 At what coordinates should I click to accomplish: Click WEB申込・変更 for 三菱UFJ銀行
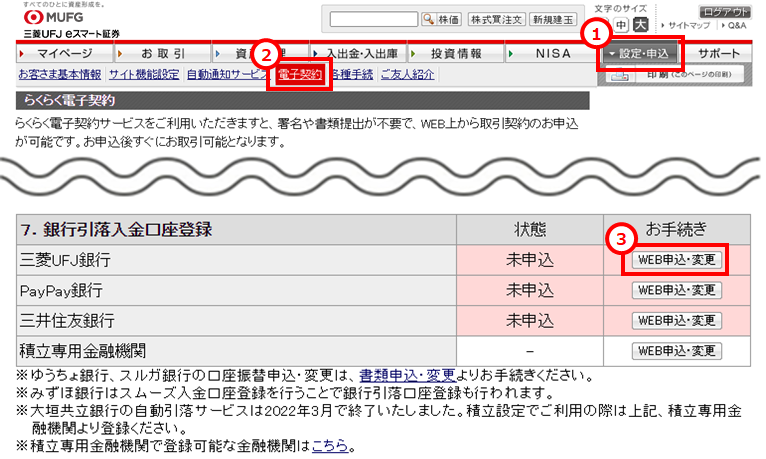(677, 260)
